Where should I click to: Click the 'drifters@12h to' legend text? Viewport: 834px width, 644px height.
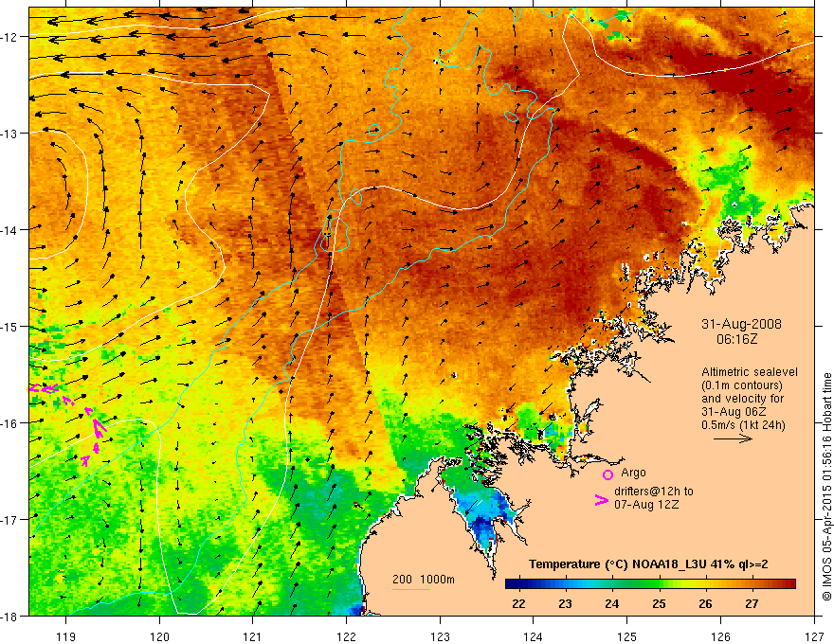(654, 492)
